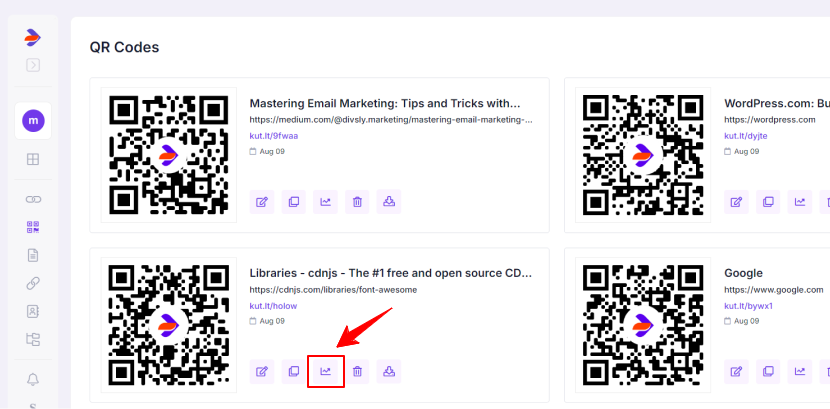Click the cdnjs.com font-awesome URL text

[x=333, y=290]
